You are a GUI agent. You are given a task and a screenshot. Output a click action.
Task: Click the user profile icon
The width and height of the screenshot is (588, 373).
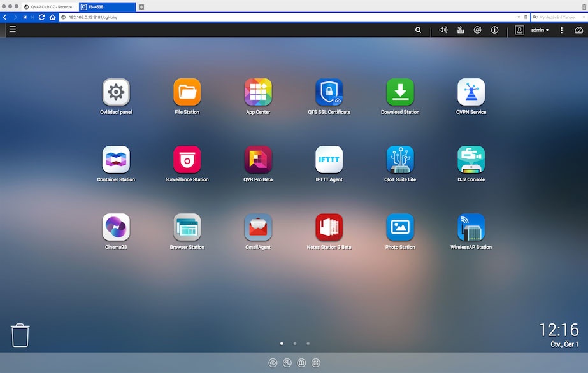coord(519,30)
